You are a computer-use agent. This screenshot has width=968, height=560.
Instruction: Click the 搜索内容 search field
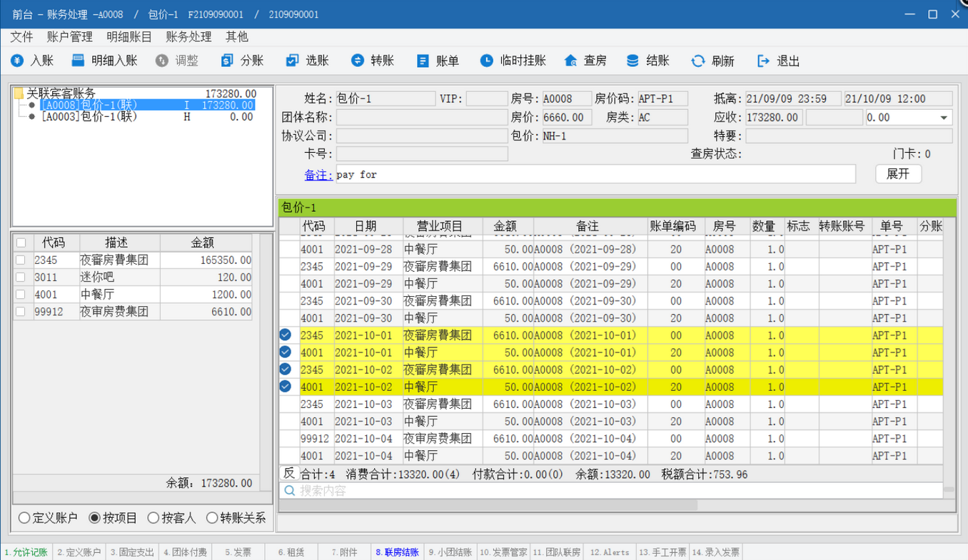click(x=611, y=490)
